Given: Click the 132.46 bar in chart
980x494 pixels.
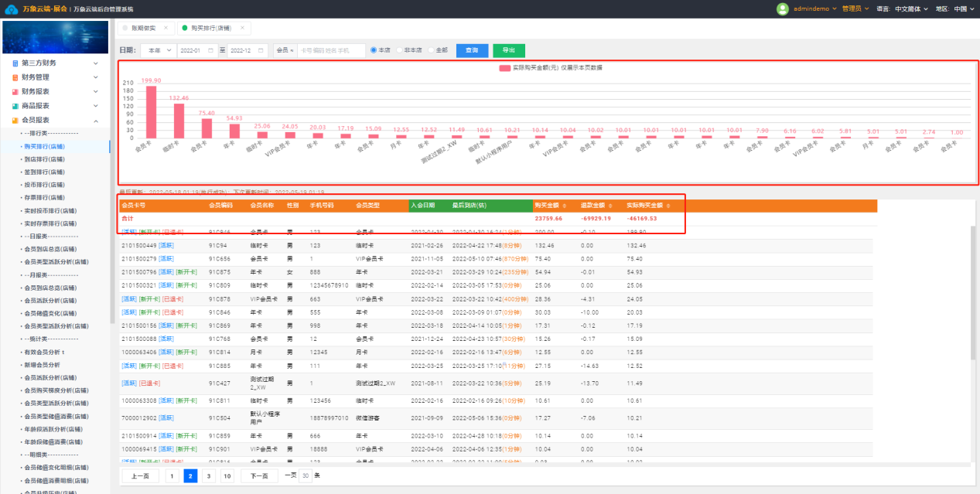Looking at the screenshot, I should 179,121.
